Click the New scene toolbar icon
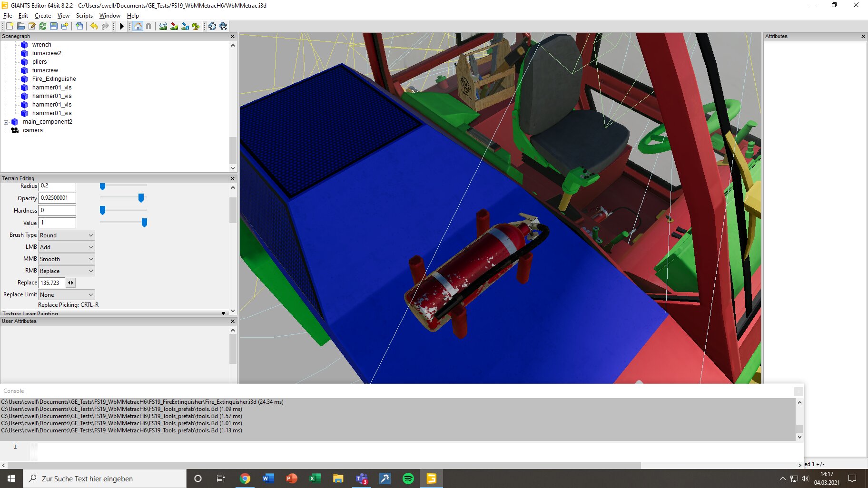 [10, 26]
